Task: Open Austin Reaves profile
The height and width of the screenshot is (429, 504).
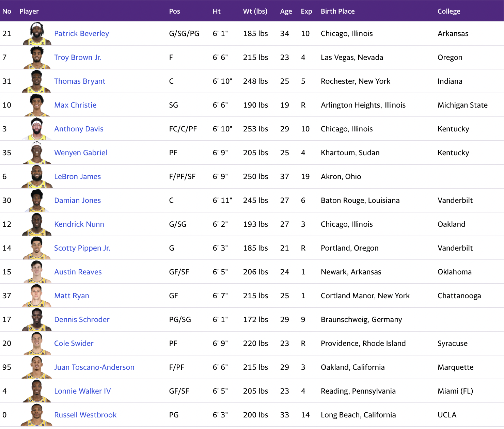Action: click(78, 272)
